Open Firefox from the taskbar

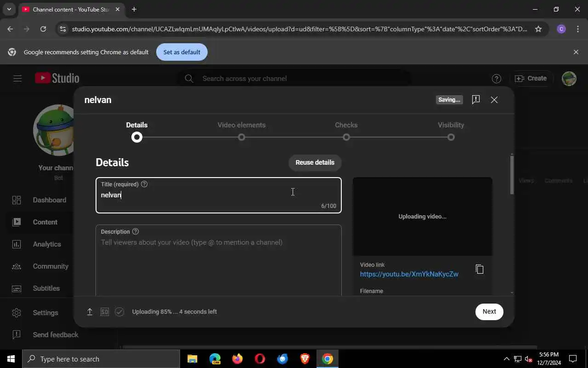click(237, 359)
